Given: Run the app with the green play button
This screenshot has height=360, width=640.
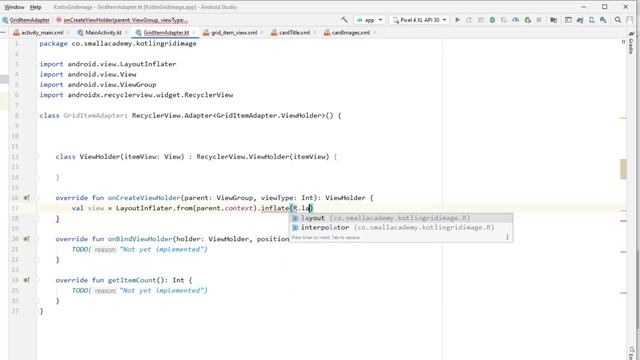Looking at the screenshot, I should pyautogui.click(x=458, y=20).
